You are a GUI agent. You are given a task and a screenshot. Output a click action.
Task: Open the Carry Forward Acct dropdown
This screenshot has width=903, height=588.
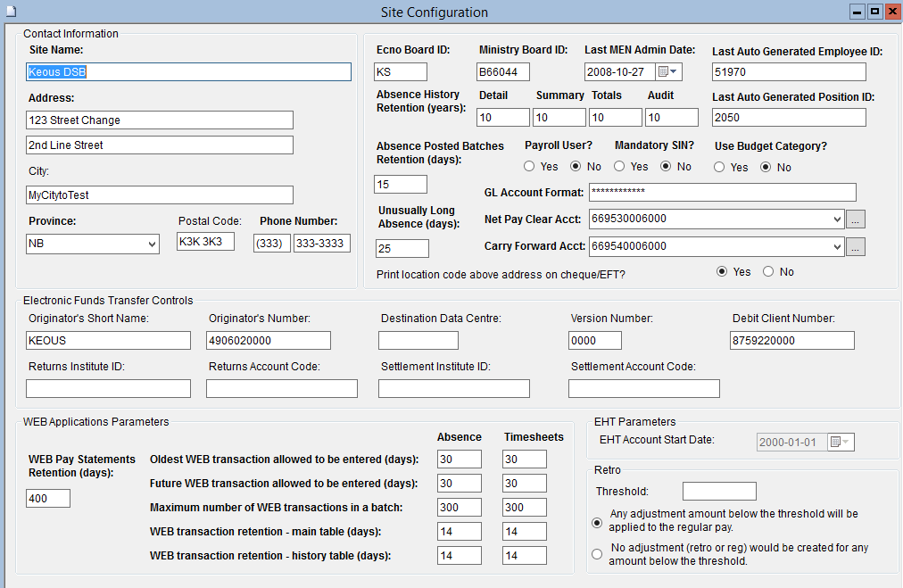[x=835, y=247]
